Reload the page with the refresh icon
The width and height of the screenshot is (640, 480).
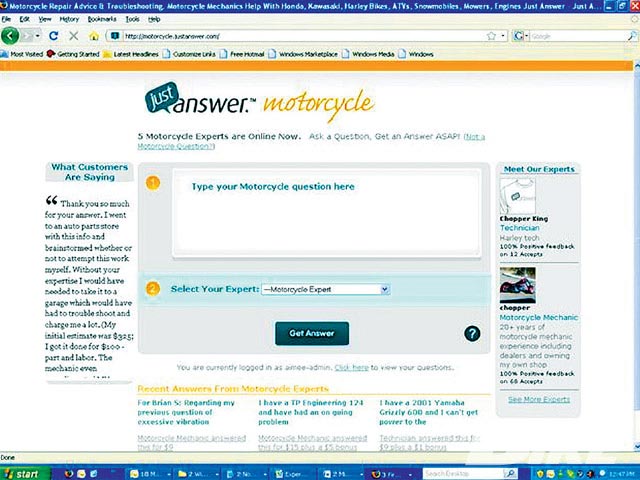[53, 36]
